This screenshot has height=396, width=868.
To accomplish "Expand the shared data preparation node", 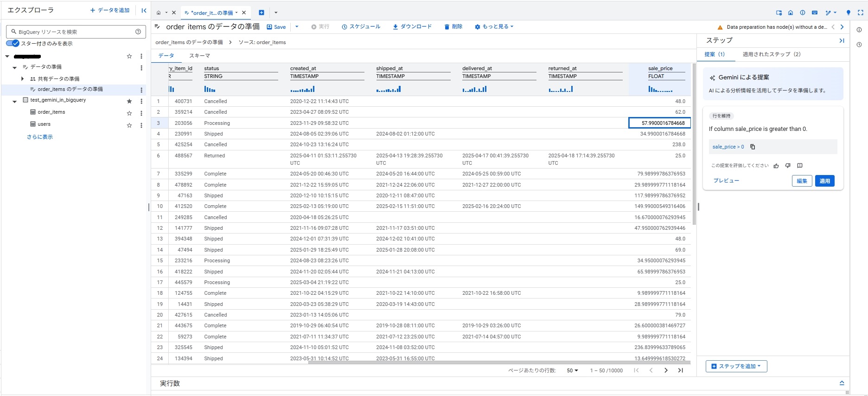I will click(x=22, y=79).
